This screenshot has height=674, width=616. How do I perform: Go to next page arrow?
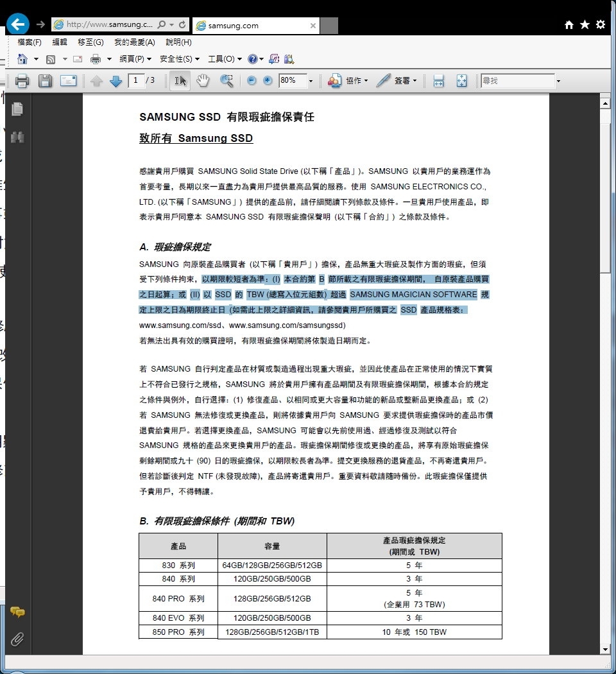click(116, 81)
